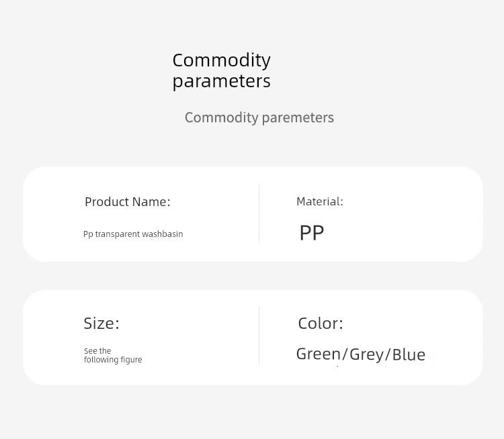Image resolution: width=504 pixels, height=439 pixels.
Task: Click the grey 'Commodity paremeters' subtitle
Action: click(259, 118)
